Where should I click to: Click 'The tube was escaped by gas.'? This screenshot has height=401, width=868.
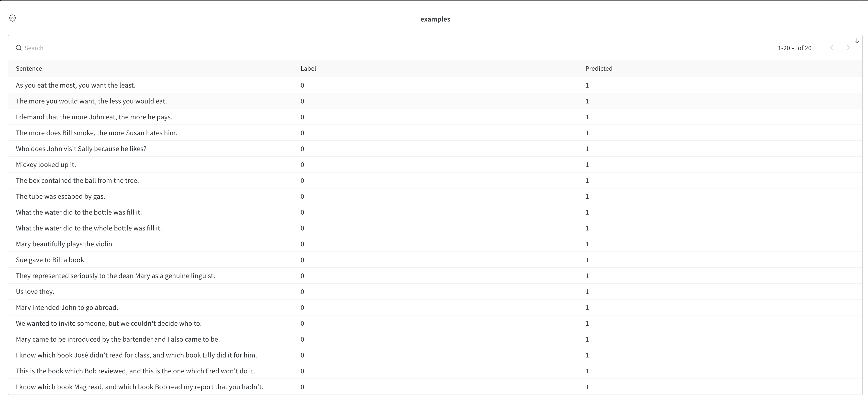pos(60,196)
